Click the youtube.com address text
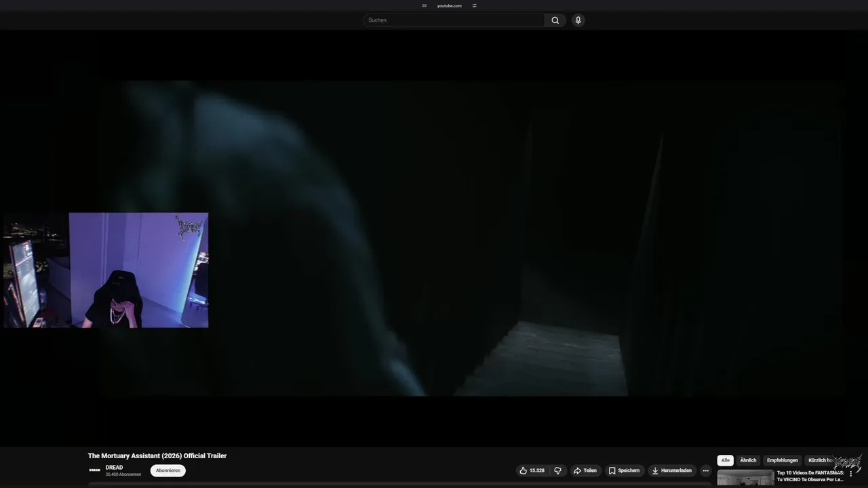This screenshot has width=868, height=488. 449,5
